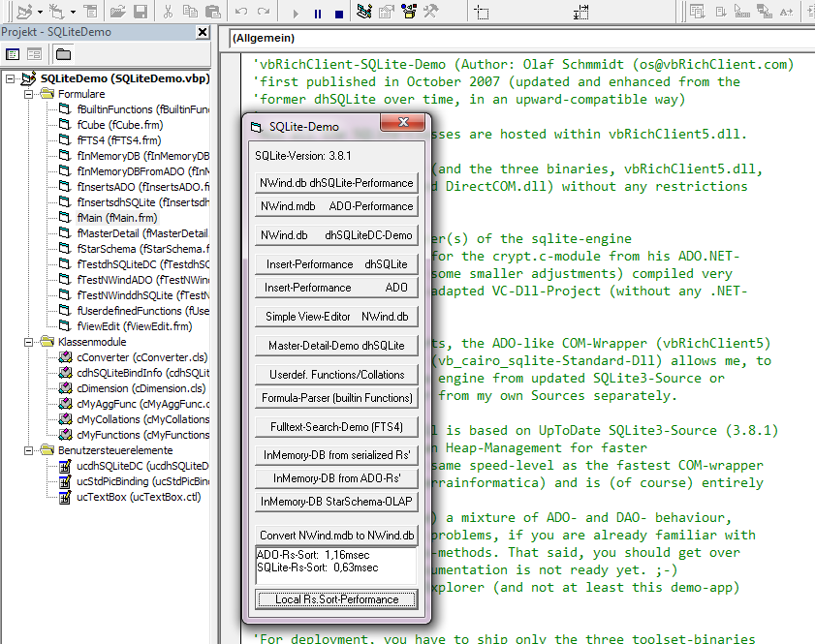
Task: Click Local Rs.Sort-Performance button
Action: tap(336, 599)
